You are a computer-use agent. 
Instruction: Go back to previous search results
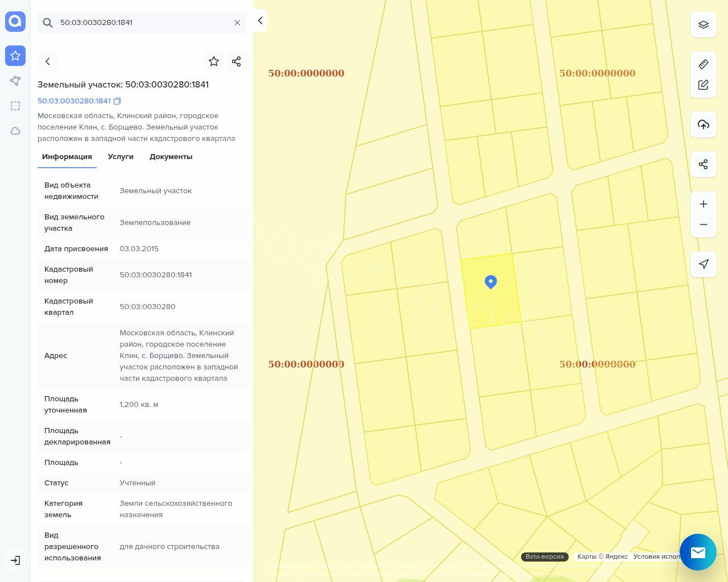click(48, 61)
